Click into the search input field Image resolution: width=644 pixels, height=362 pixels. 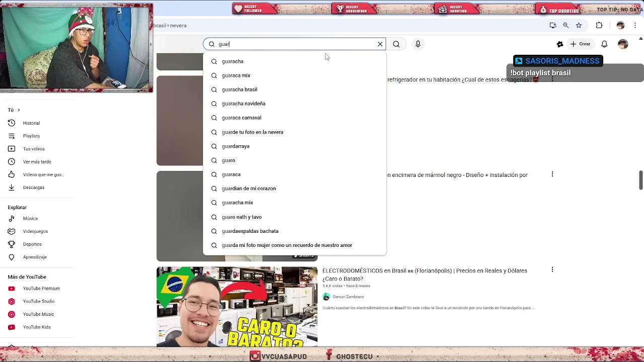click(296, 44)
